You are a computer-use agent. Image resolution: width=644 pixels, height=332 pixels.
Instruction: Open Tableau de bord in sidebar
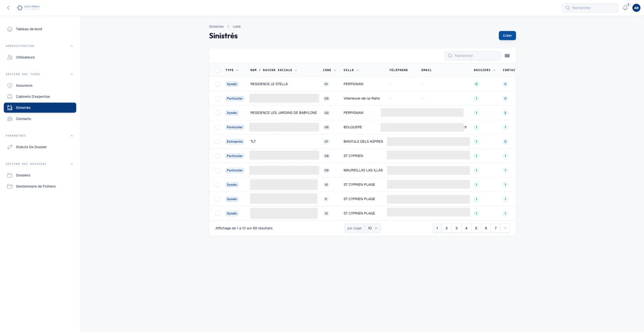(x=40, y=29)
